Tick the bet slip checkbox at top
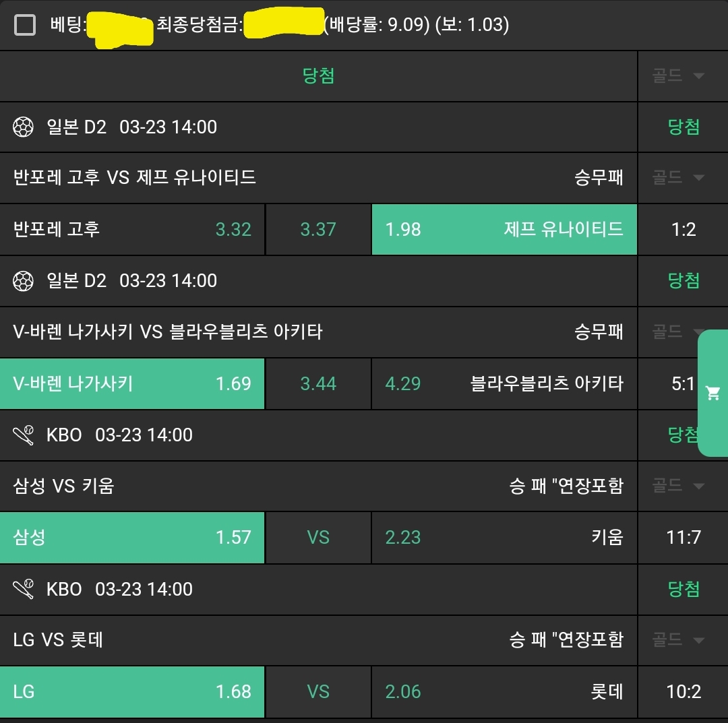The width and height of the screenshot is (728, 723). pos(25,26)
